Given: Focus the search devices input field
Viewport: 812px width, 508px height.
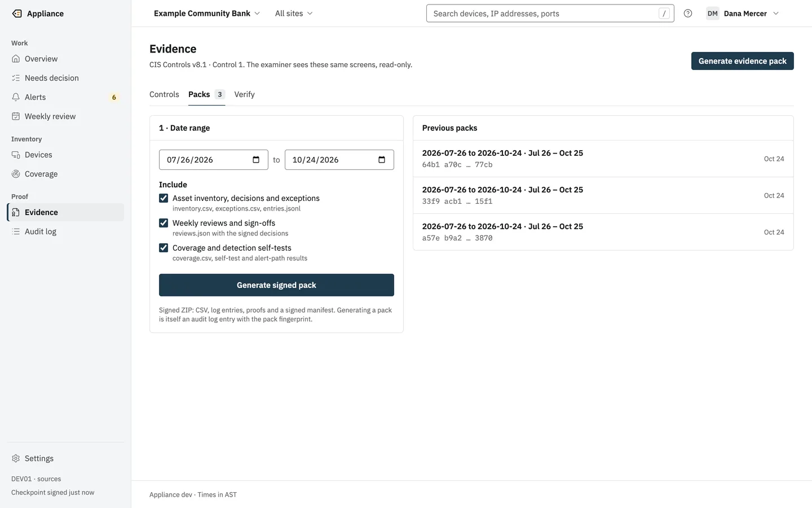Looking at the screenshot, I should (550, 14).
